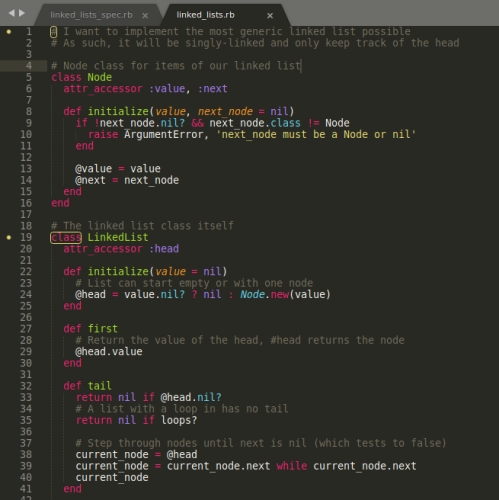Click 'ArgumentError' on the raise line

(x=163, y=134)
